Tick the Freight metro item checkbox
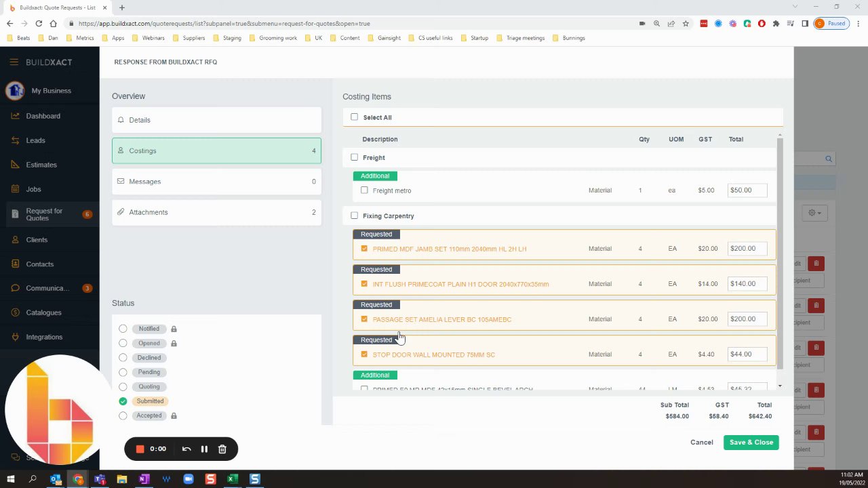868x488 pixels. (x=364, y=190)
